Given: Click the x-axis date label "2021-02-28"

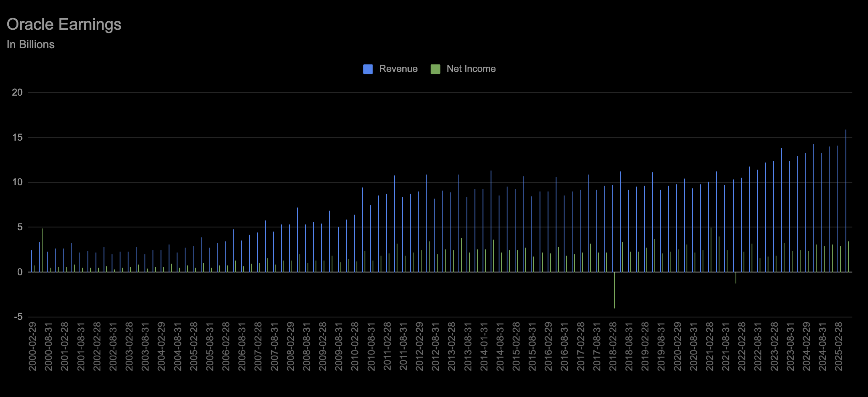Looking at the screenshot, I should [709, 346].
